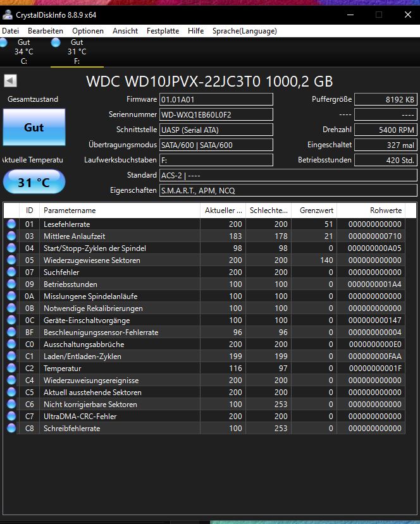This screenshot has height=524, width=420.
Task: Click status orb for Betriebsstunden row 09
Action: coord(11,284)
